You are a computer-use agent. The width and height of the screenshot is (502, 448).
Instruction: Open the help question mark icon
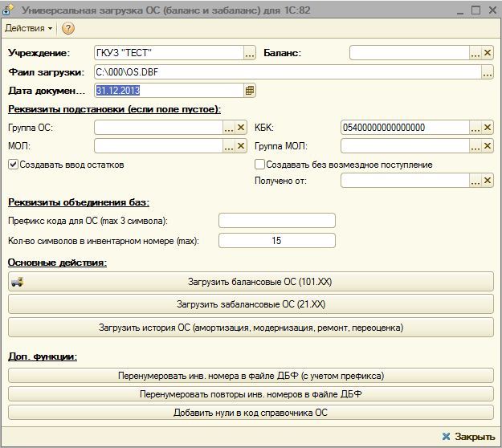[68, 28]
